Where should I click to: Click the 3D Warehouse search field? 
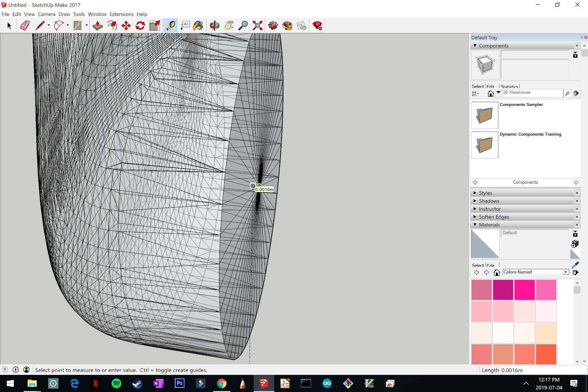click(x=533, y=93)
